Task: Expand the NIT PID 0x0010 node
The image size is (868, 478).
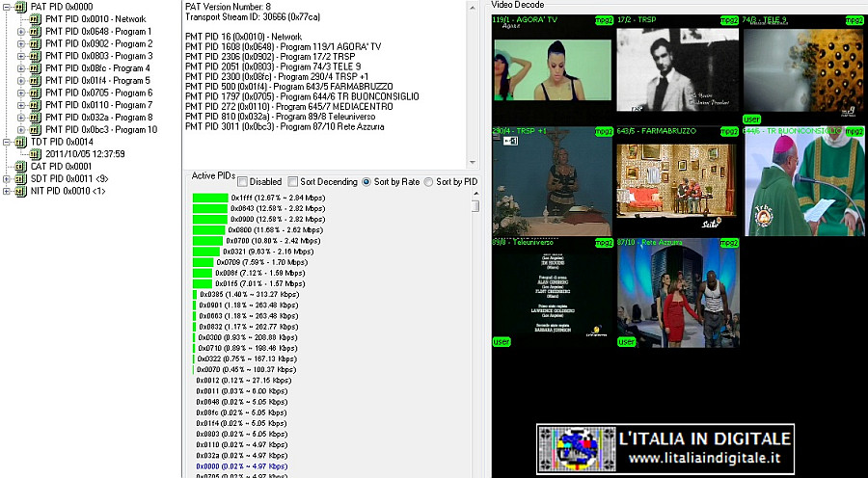Action: coord(7,191)
